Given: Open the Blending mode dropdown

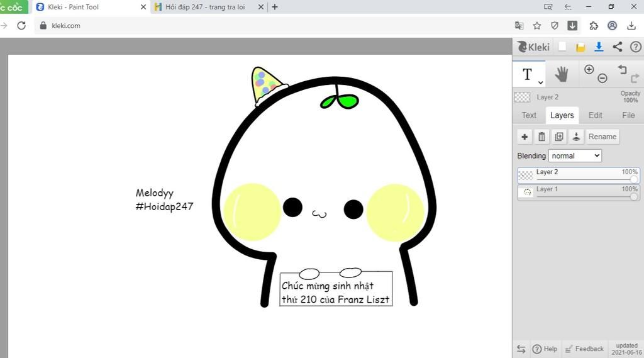Looking at the screenshot, I should pyautogui.click(x=575, y=156).
